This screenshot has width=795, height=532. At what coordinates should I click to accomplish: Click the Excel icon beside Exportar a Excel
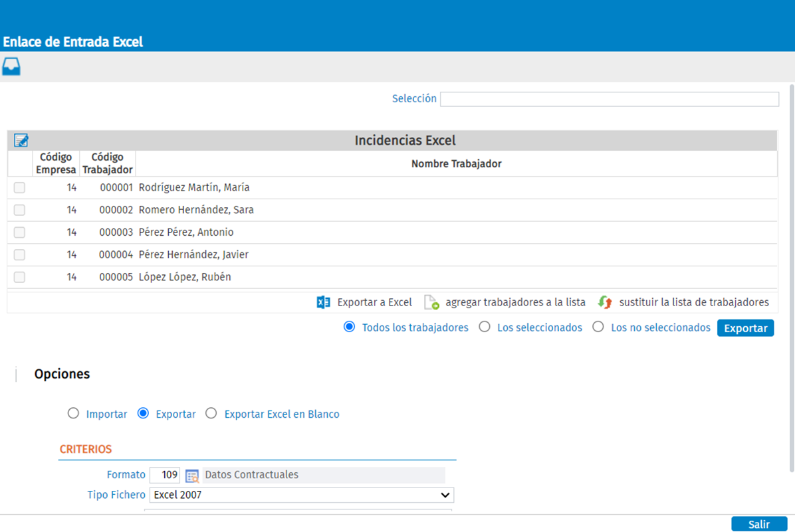click(324, 302)
